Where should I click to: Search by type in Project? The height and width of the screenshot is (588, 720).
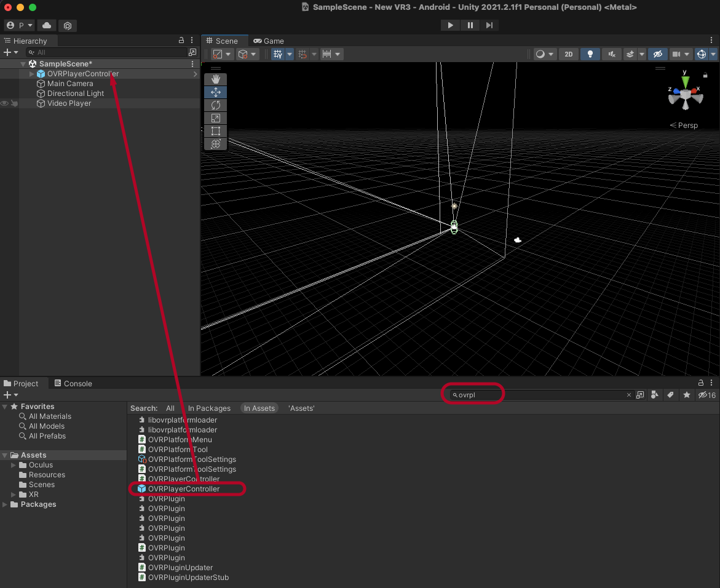tap(655, 395)
